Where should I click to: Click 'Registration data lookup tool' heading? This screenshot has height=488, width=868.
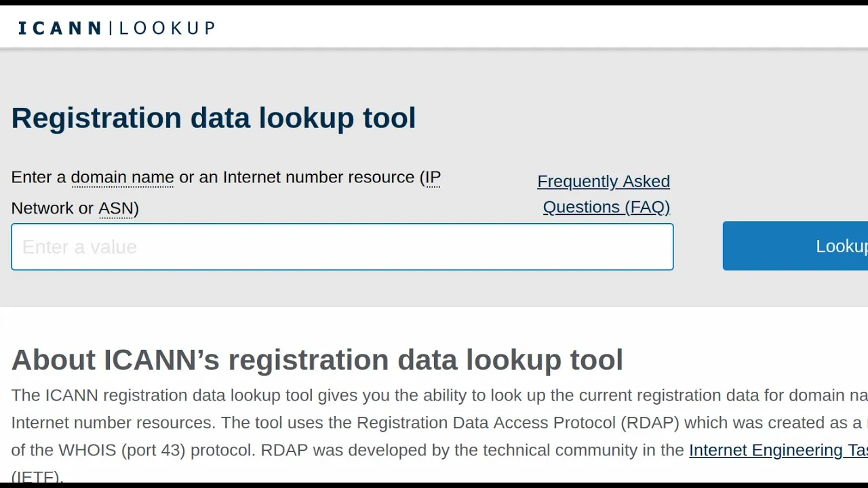pyautogui.click(x=214, y=118)
